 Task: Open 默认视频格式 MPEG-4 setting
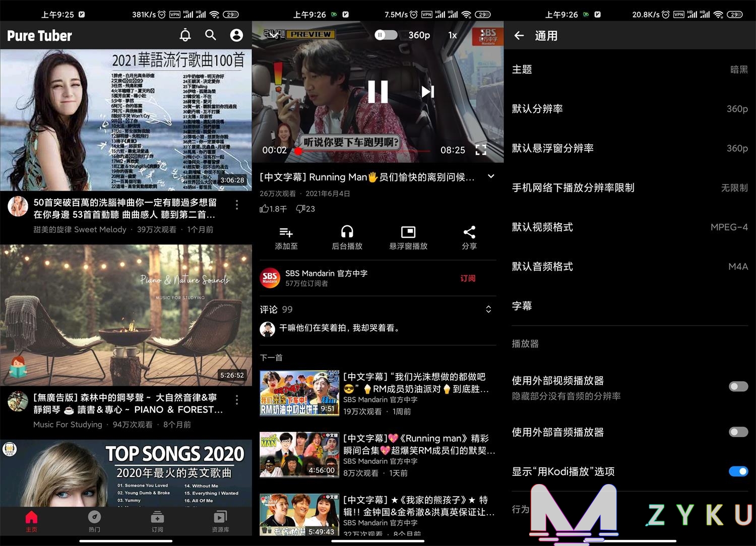pos(630,227)
